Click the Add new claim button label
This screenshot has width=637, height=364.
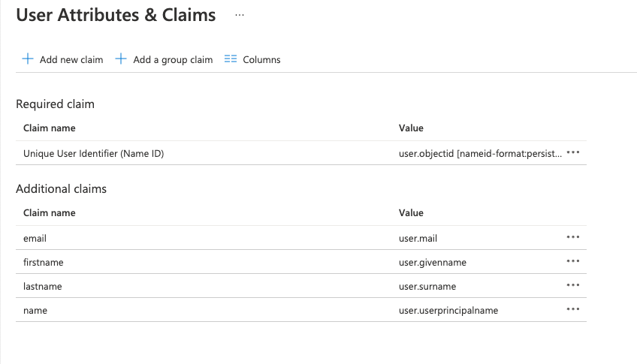[x=71, y=60]
